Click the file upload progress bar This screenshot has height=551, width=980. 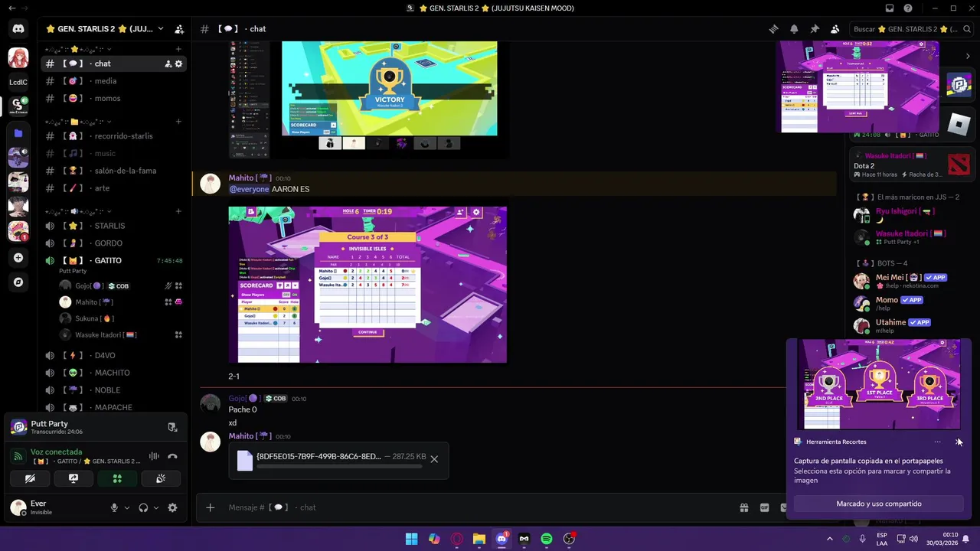(x=340, y=465)
